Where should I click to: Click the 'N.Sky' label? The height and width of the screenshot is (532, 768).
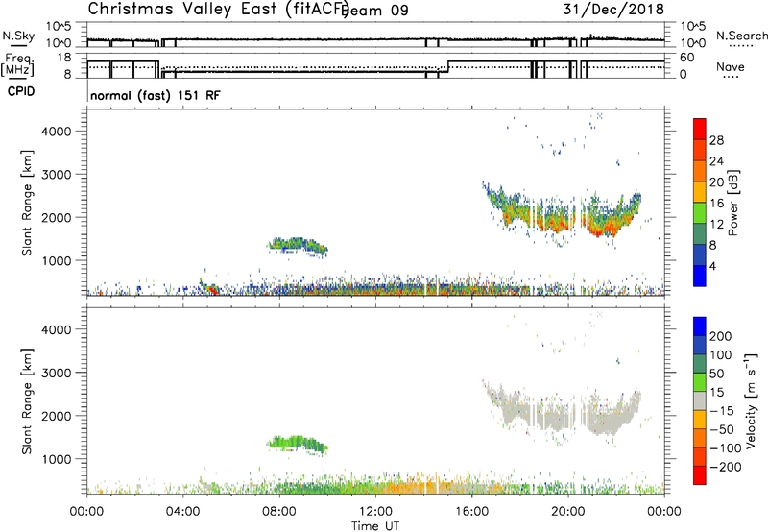click(18, 36)
